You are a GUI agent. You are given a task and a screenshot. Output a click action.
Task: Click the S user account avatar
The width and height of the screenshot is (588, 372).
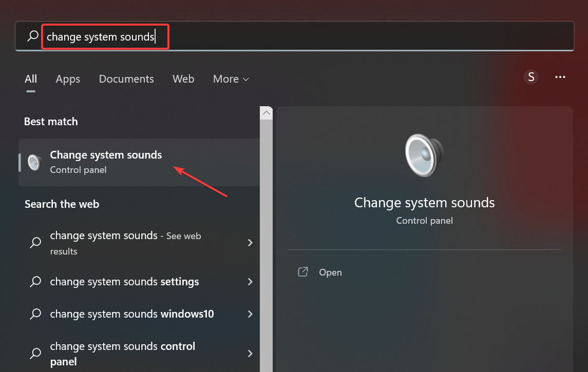pos(531,77)
